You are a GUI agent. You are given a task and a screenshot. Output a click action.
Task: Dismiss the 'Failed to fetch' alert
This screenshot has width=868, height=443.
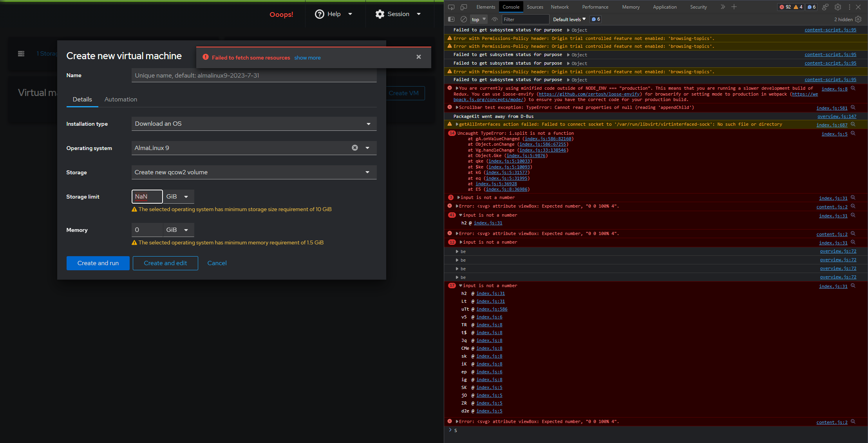[x=419, y=57]
